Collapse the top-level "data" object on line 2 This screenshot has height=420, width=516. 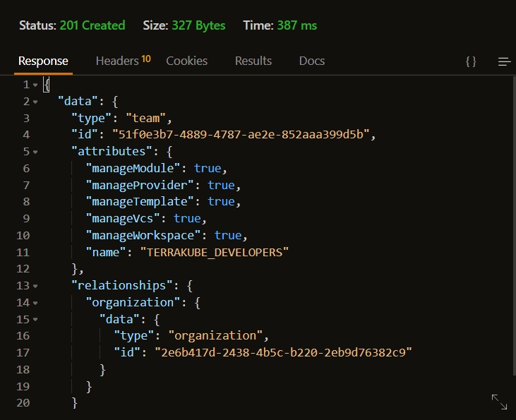(x=35, y=102)
